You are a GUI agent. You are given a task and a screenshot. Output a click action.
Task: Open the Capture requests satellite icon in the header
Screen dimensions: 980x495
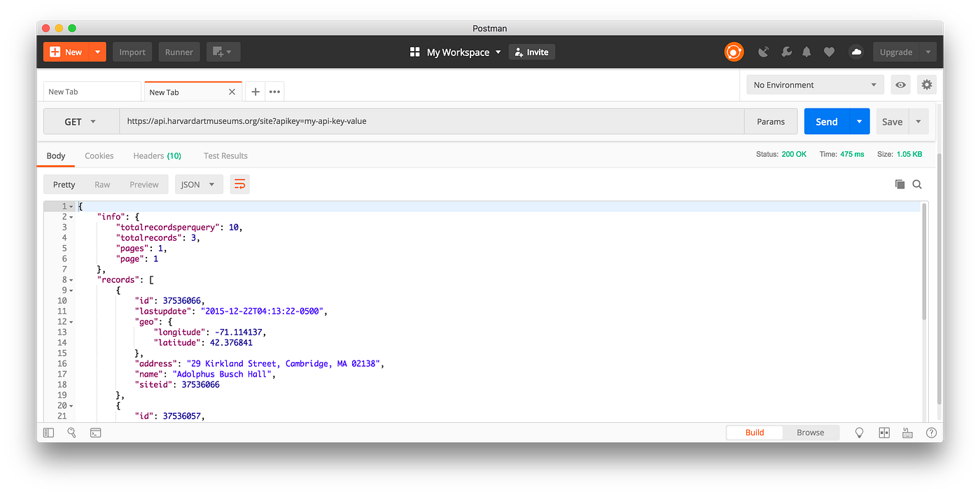[763, 52]
